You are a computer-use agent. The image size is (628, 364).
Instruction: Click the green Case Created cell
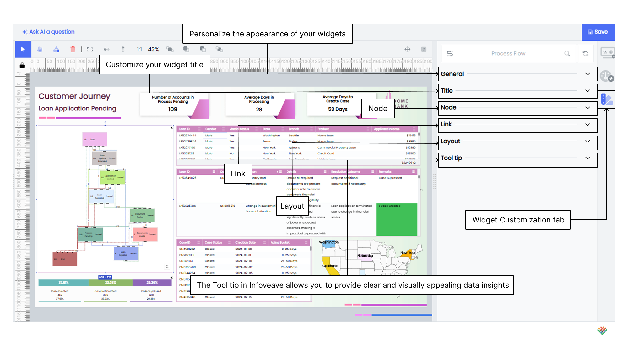(397, 220)
